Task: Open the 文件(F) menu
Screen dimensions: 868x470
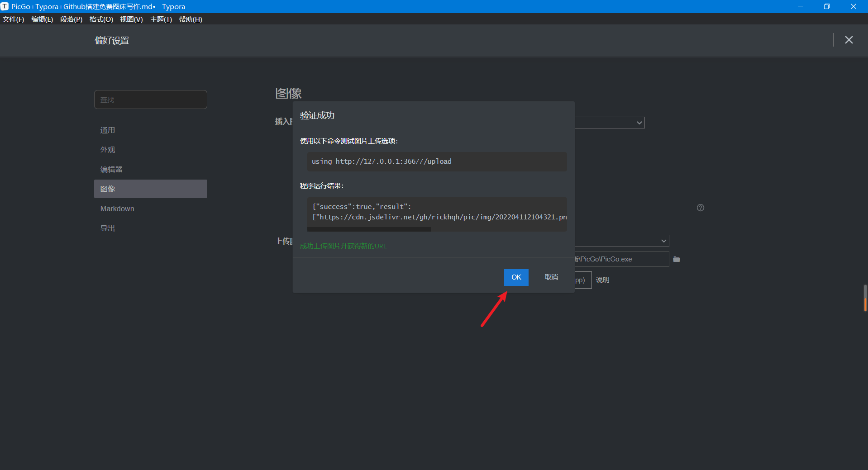Action: tap(13, 19)
